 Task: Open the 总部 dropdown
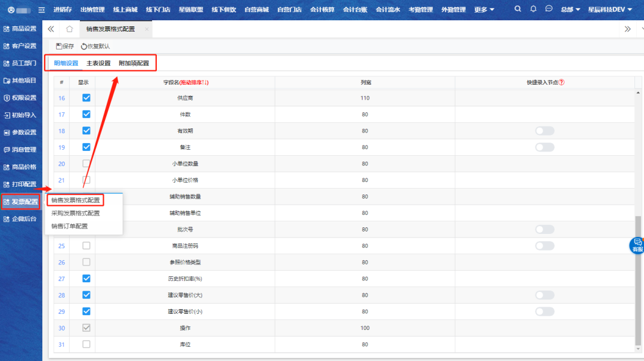click(x=570, y=10)
